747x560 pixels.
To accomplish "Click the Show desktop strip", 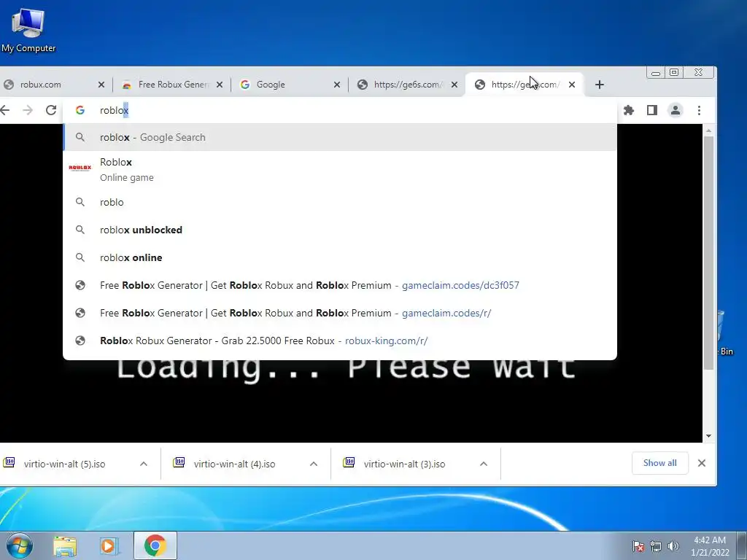I will [741, 545].
